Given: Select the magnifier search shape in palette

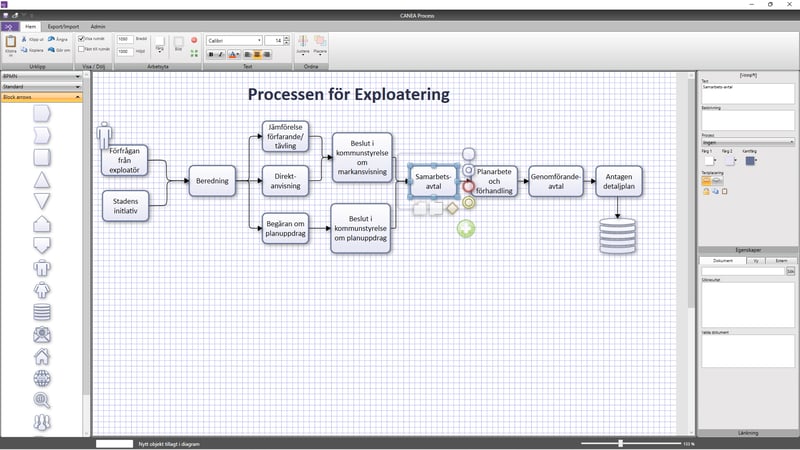Looking at the screenshot, I should point(42,400).
